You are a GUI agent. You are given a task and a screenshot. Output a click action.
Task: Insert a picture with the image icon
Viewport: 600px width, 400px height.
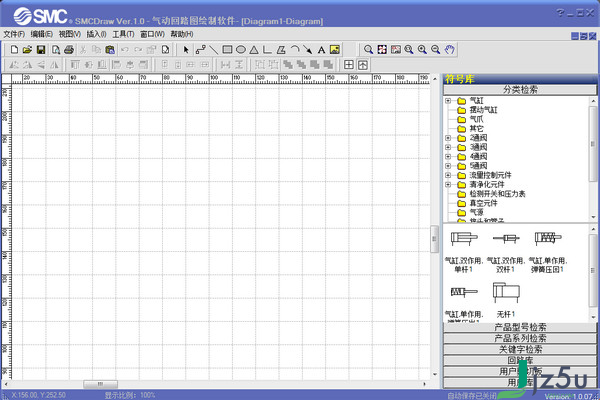tap(335, 49)
